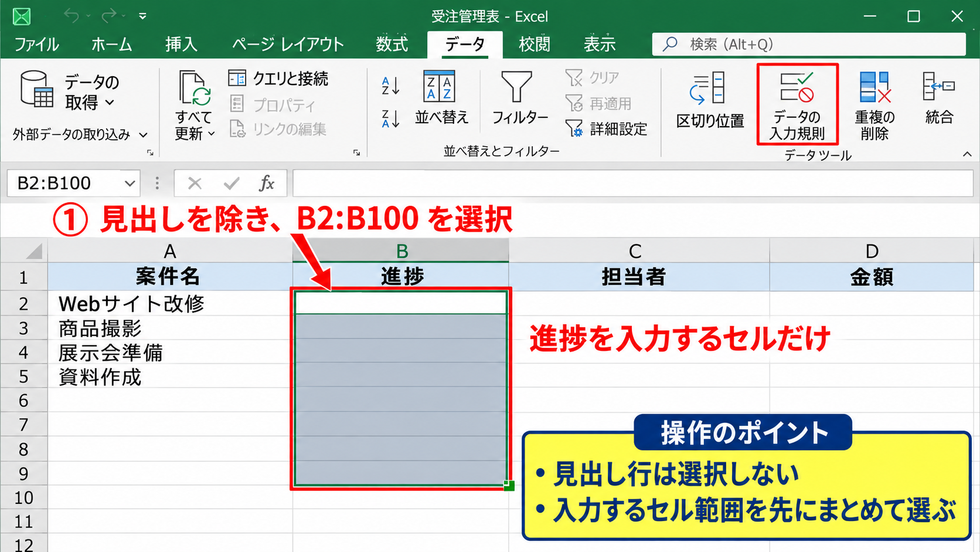Open the File (ファイル) tab

pyautogui.click(x=36, y=45)
